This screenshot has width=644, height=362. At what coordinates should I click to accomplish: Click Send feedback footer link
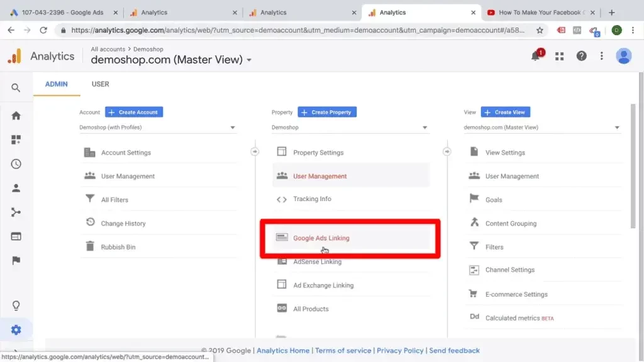pyautogui.click(x=454, y=351)
